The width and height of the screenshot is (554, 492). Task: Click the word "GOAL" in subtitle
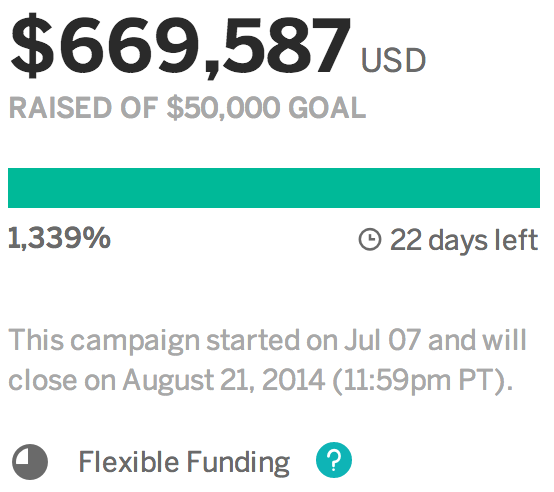(327, 107)
